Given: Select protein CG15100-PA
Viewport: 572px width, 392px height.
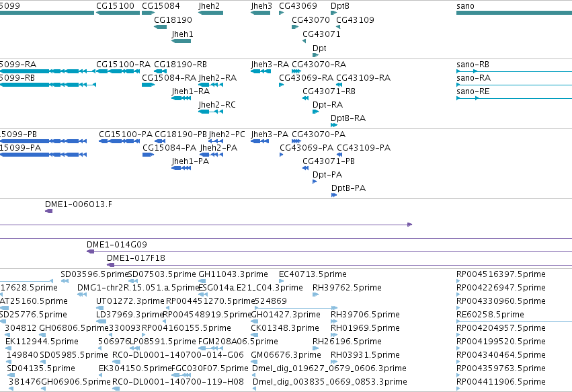Looking at the screenshot, I should tap(119, 141).
